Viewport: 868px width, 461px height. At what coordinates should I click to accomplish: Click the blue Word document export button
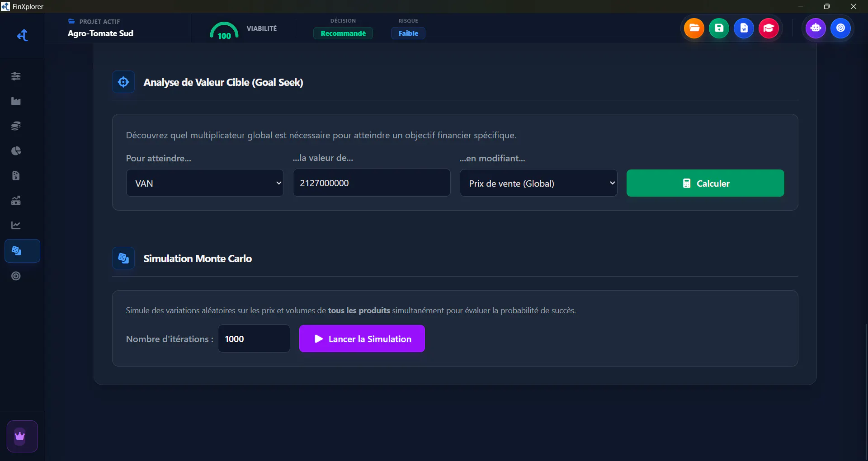pos(744,28)
